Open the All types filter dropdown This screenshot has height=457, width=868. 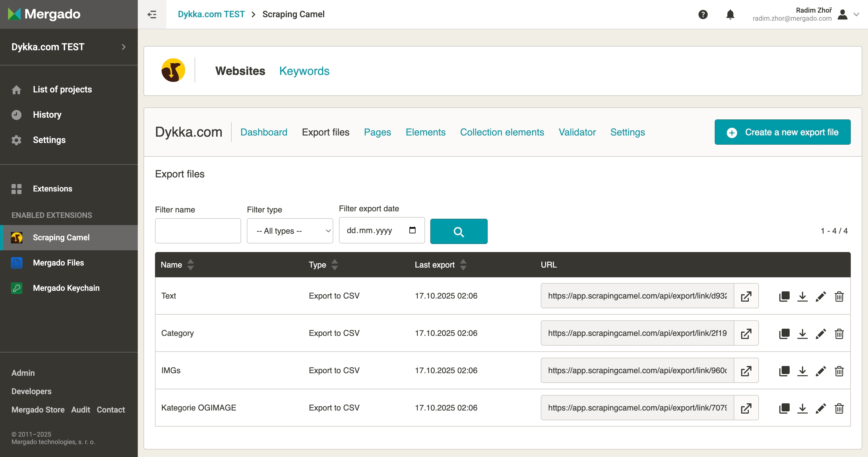click(290, 231)
